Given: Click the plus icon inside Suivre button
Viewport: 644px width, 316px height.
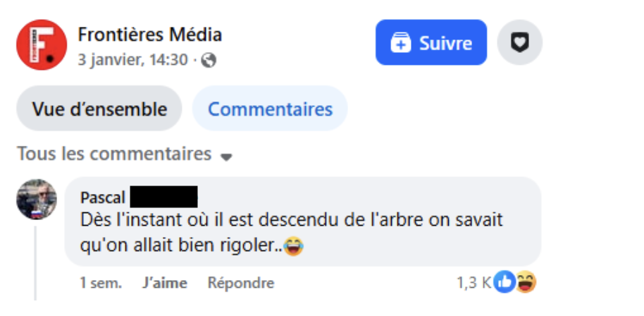Looking at the screenshot, I should 400,43.
